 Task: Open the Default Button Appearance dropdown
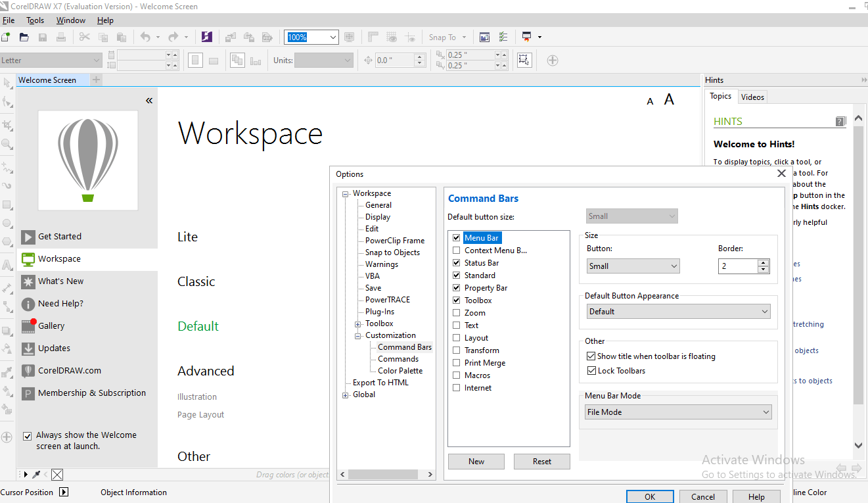678,312
